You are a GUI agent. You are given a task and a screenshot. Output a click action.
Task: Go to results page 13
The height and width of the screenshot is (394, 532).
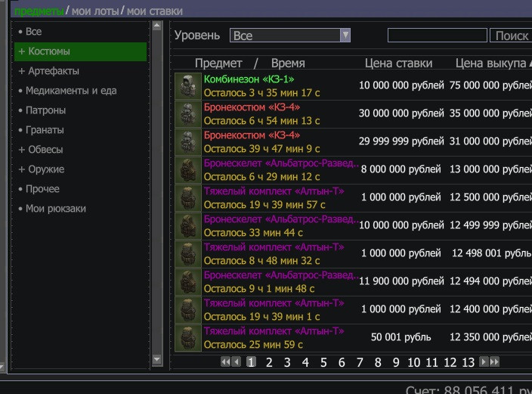pos(469,362)
